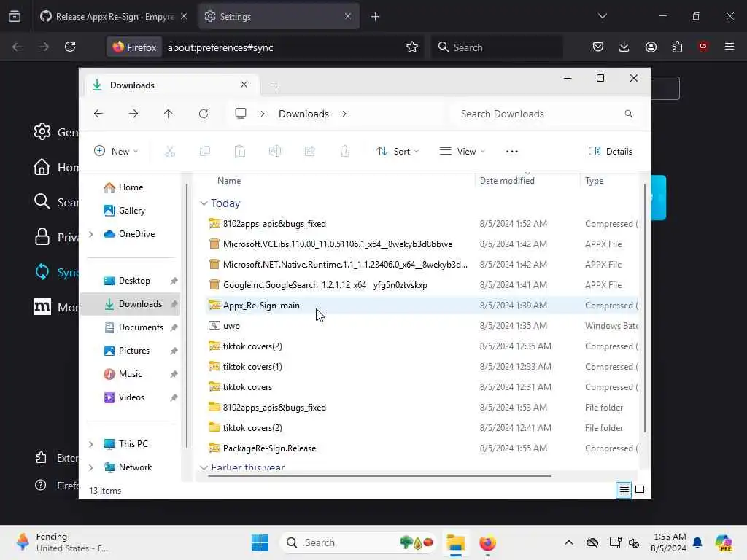Click the This PC monitor icon in address bar

point(241,113)
